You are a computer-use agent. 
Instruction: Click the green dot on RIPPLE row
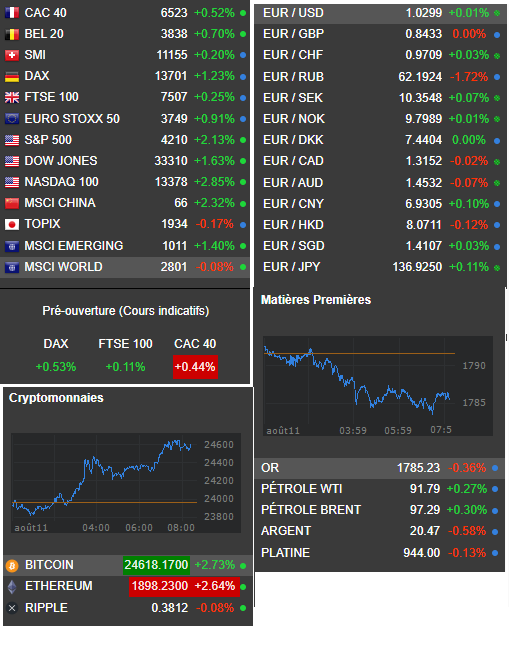coord(243,608)
